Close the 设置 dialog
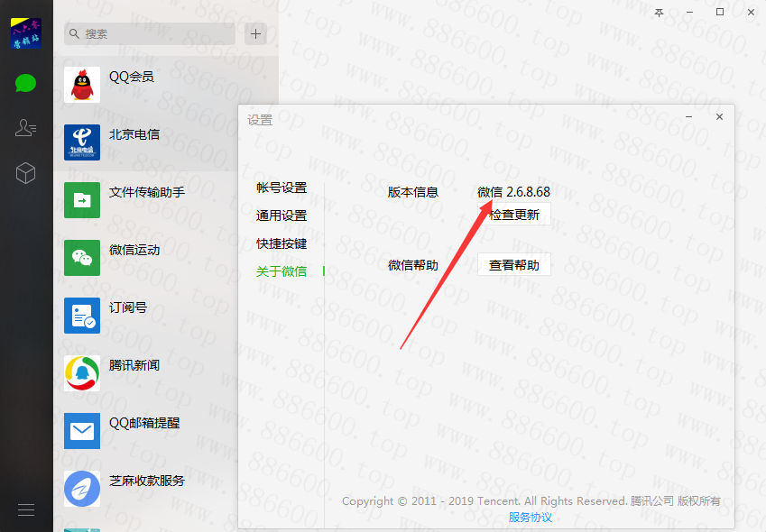766x532 pixels. (x=719, y=117)
